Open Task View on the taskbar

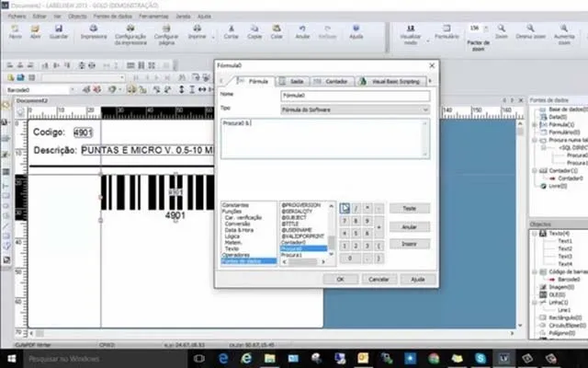click(x=198, y=359)
